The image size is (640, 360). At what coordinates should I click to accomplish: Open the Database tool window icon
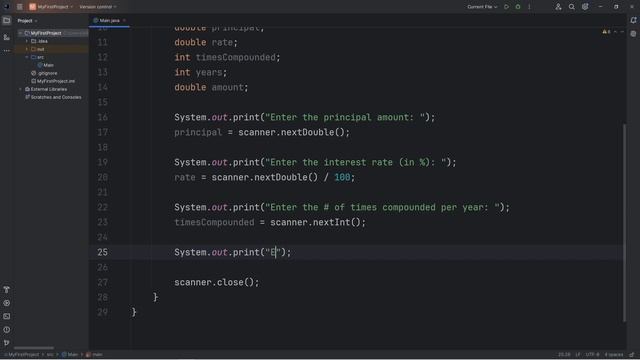click(x=633, y=34)
